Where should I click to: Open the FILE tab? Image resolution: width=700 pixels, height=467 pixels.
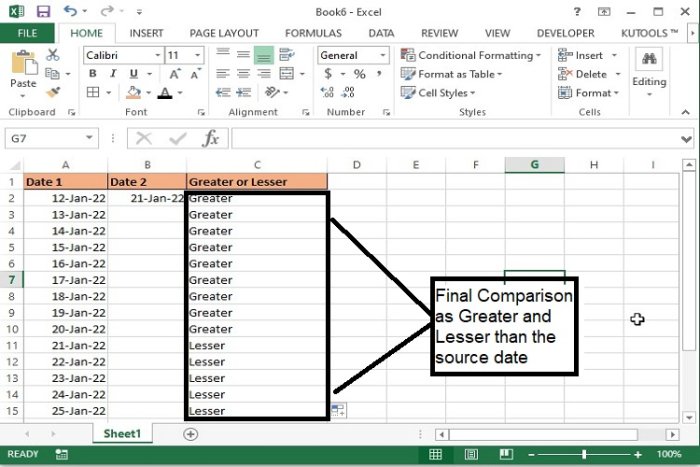tap(27, 33)
